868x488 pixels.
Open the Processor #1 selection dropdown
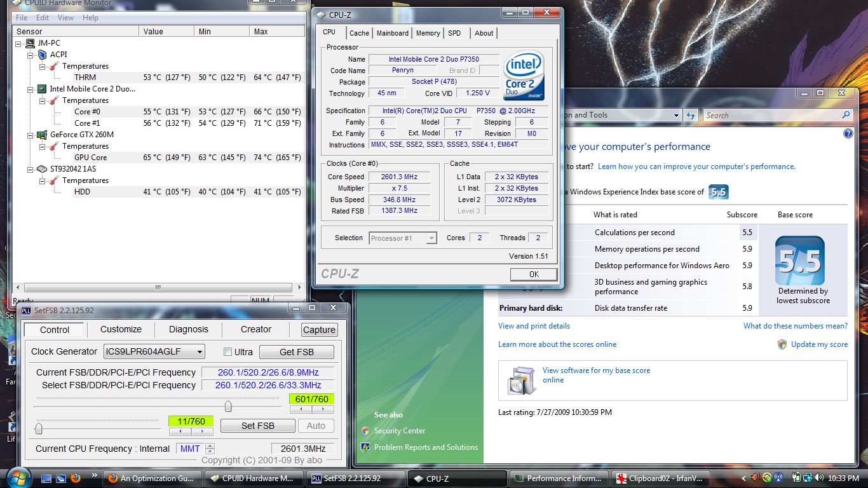431,238
